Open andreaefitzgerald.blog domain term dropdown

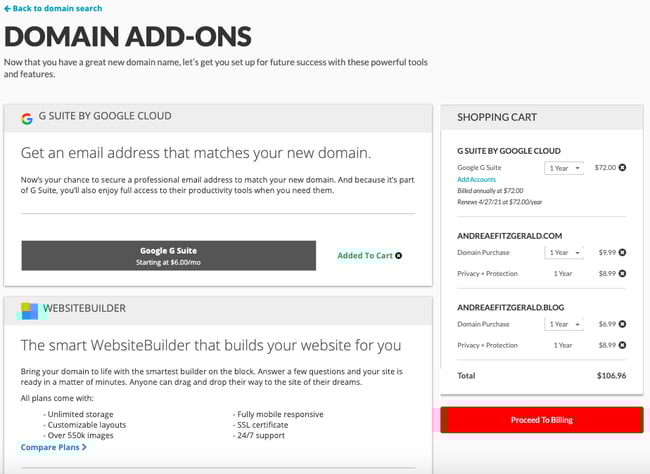pos(564,324)
